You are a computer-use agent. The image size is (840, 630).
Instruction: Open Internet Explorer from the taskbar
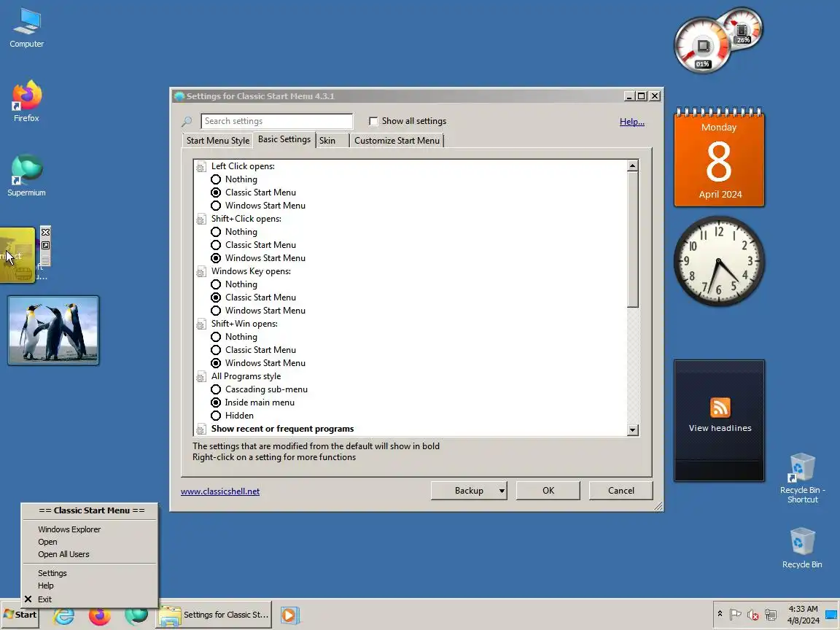click(x=63, y=615)
